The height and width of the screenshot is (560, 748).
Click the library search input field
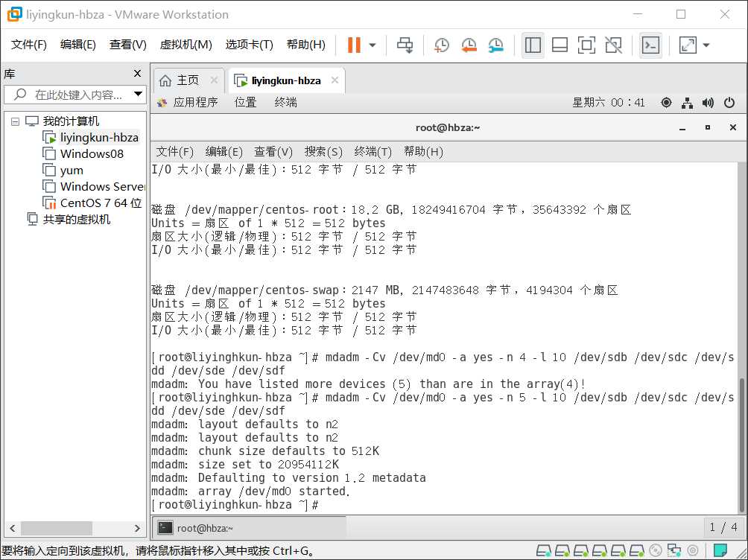[74, 95]
